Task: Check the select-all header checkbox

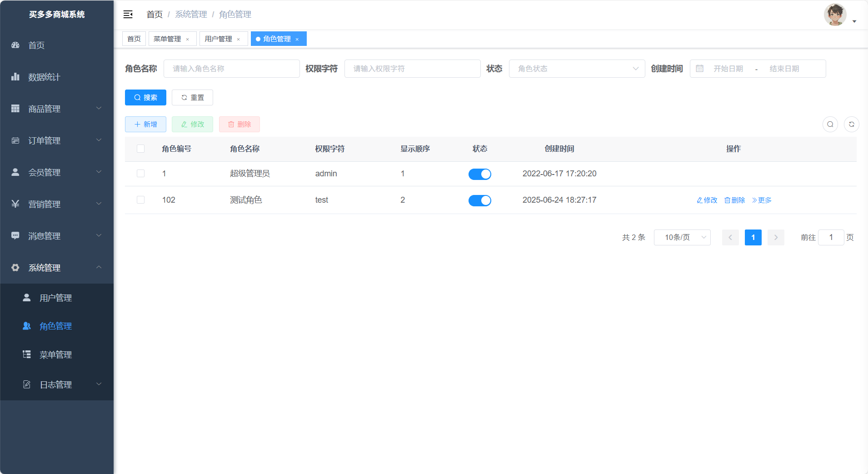Action: coord(141,149)
